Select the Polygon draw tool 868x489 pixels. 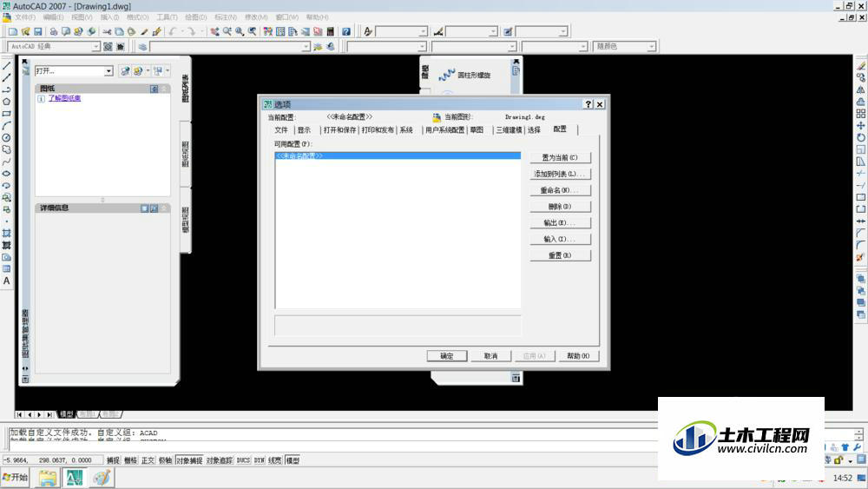tap(7, 102)
